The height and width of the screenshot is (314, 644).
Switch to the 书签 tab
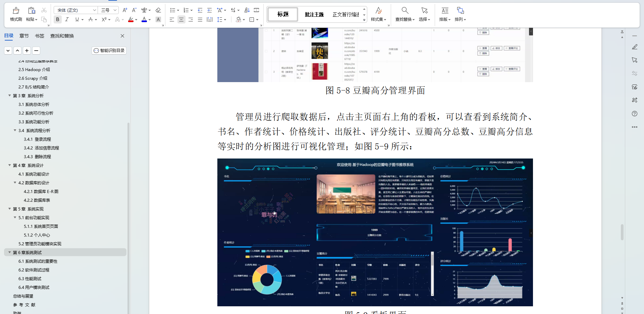coord(40,36)
